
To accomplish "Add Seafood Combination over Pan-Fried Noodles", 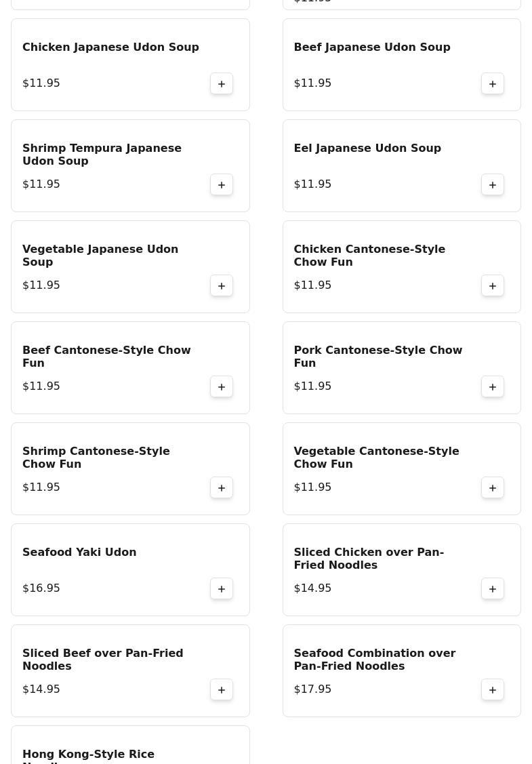I will tap(493, 689).
